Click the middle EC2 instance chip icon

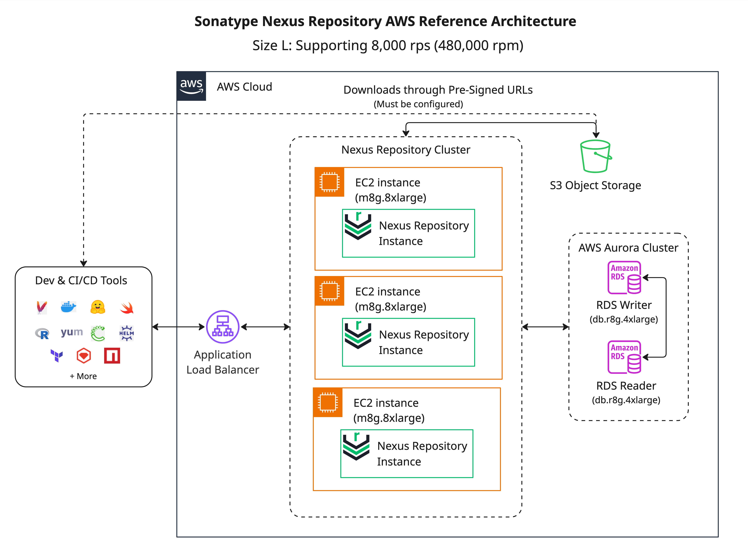329,291
